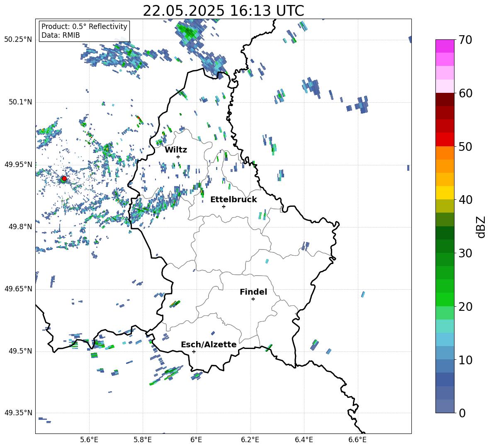Screen dimensions: 491x448
Task: Click the yellow colorbar segment at 40
Action: [x=445, y=193]
